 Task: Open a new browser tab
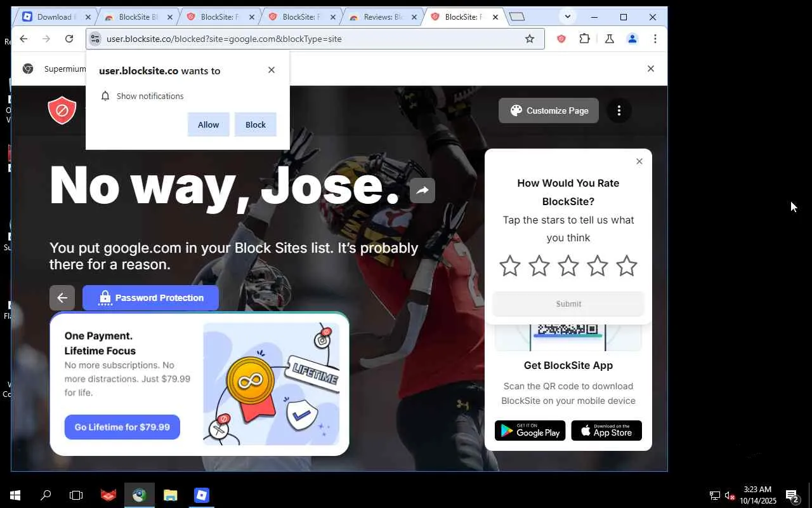(517, 17)
